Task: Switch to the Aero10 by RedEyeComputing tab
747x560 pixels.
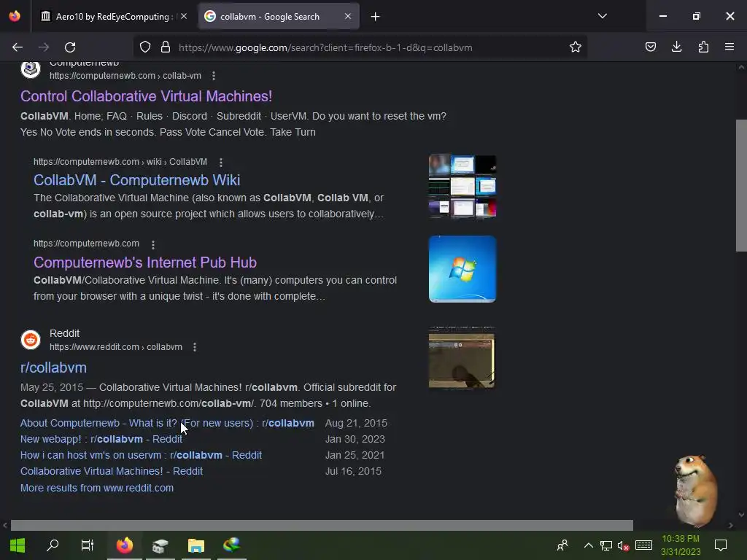Action: tap(113, 17)
